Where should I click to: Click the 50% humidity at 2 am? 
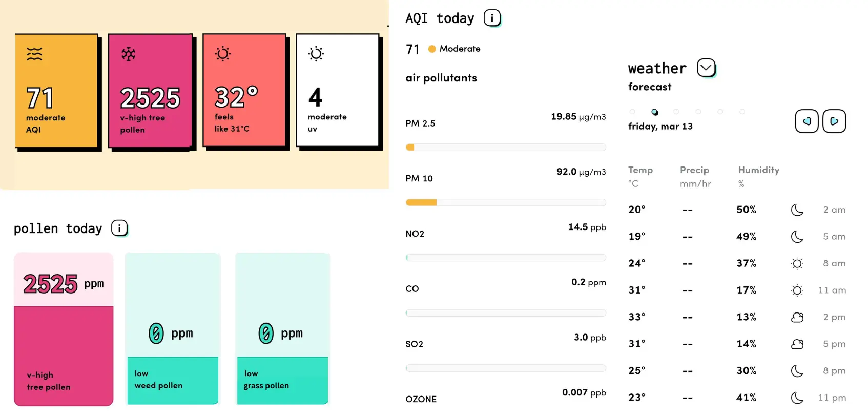[x=747, y=210]
